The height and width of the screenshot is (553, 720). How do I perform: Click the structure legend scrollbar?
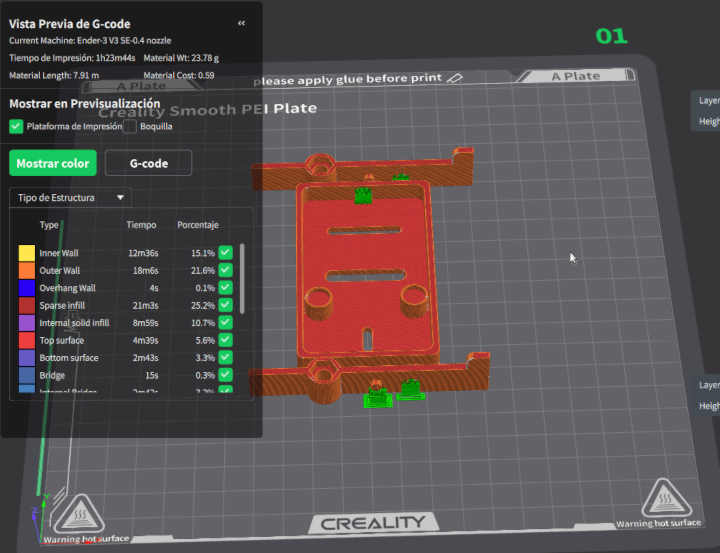point(242,280)
